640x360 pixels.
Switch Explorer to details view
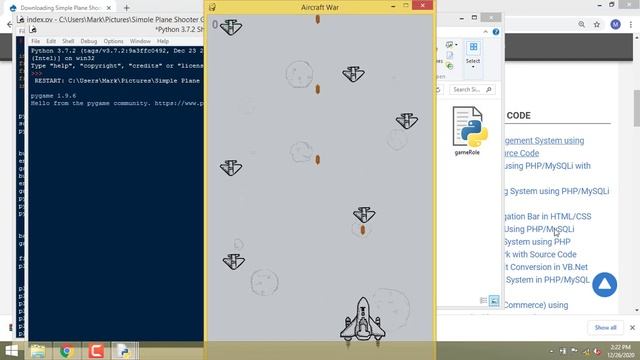(x=483, y=301)
